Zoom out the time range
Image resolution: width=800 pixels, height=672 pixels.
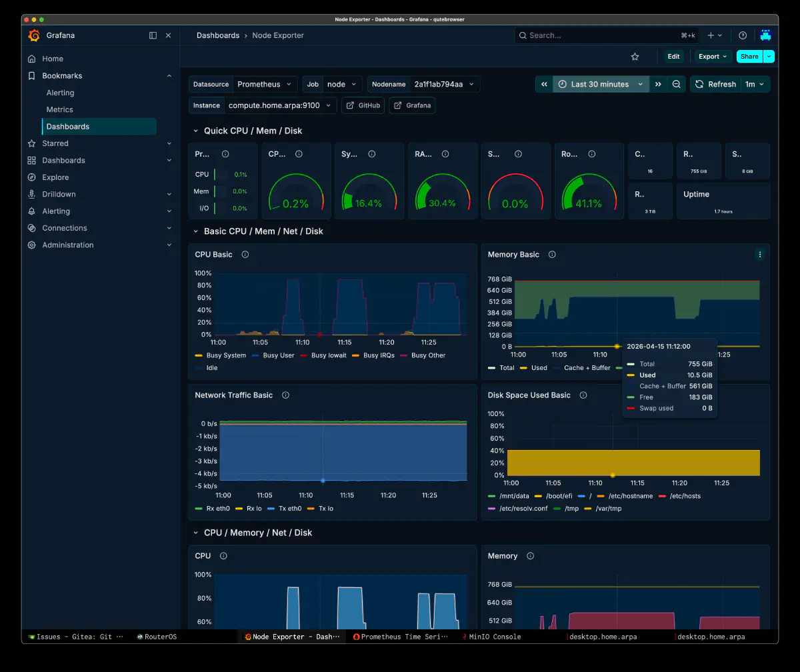[676, 84]
